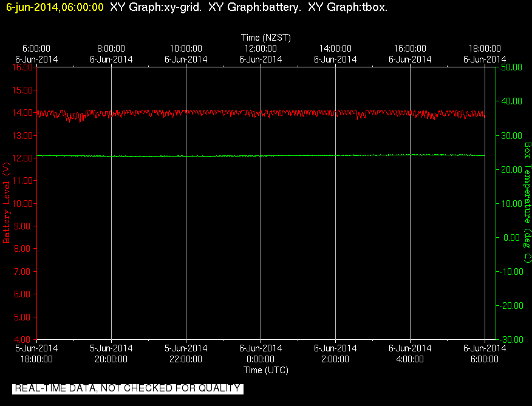Image resolution: width=532 pixels, height=406 pixels.
Task: Click the 9.00 tick on battery axis
Action: 23,226
